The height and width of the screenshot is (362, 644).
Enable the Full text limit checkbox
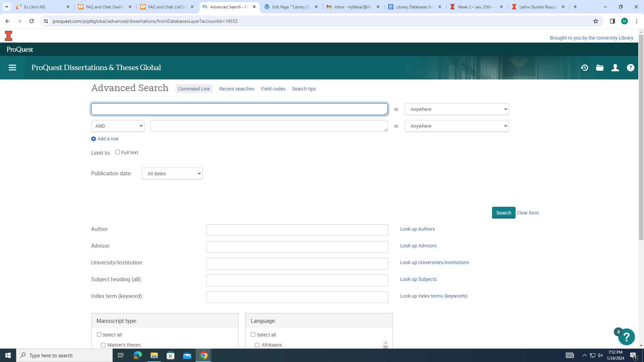pyautogui.click(x=118, y=152)
